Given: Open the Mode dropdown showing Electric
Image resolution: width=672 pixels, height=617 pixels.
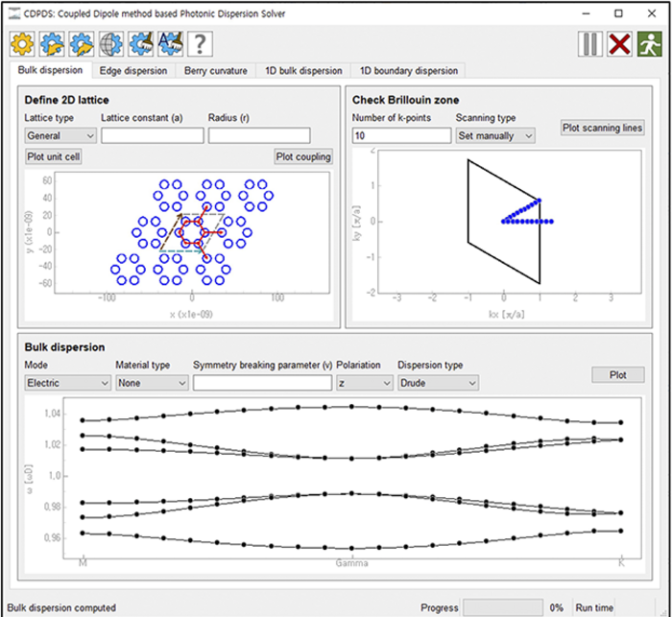Looking at the screenshot, I should pos(67,383).
